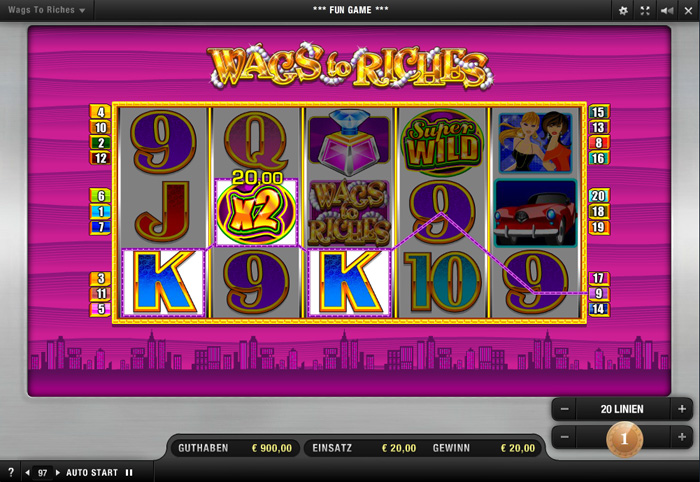Select payline 15 indicator

pyautogui.click(x=599, y=112)
